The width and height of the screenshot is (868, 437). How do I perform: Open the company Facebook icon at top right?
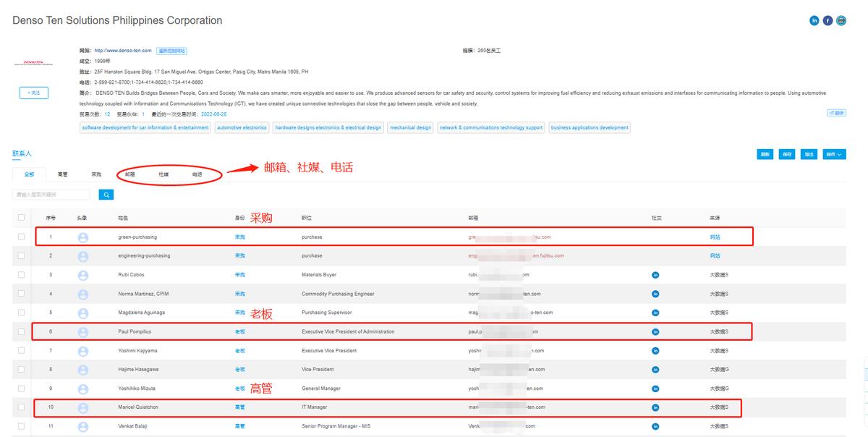tap(828, 20)
